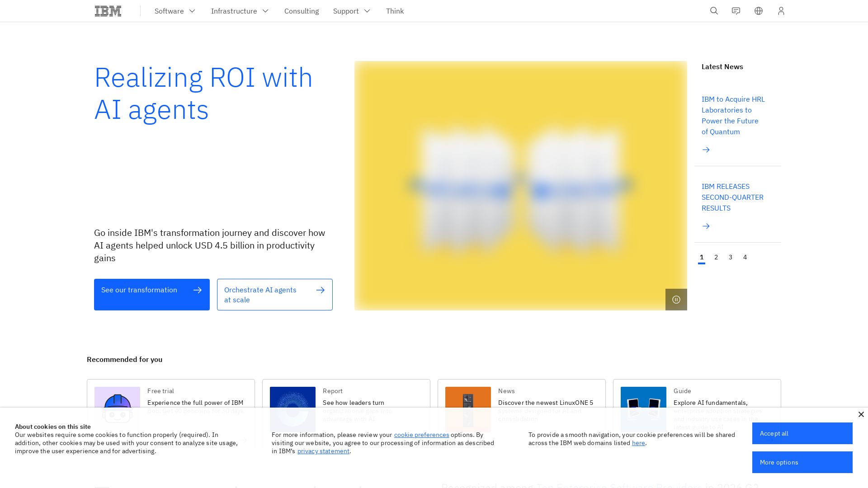Click the Report card thumbnail
Screen dimensions: 868x488
[292, 409]
